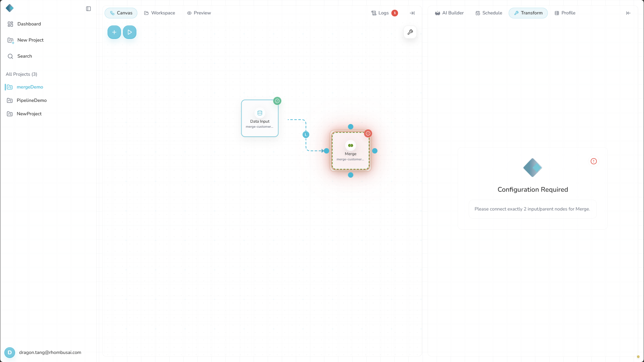Click the 'Configuration Required' heading
644x362 pixels.
pos(533,190)
